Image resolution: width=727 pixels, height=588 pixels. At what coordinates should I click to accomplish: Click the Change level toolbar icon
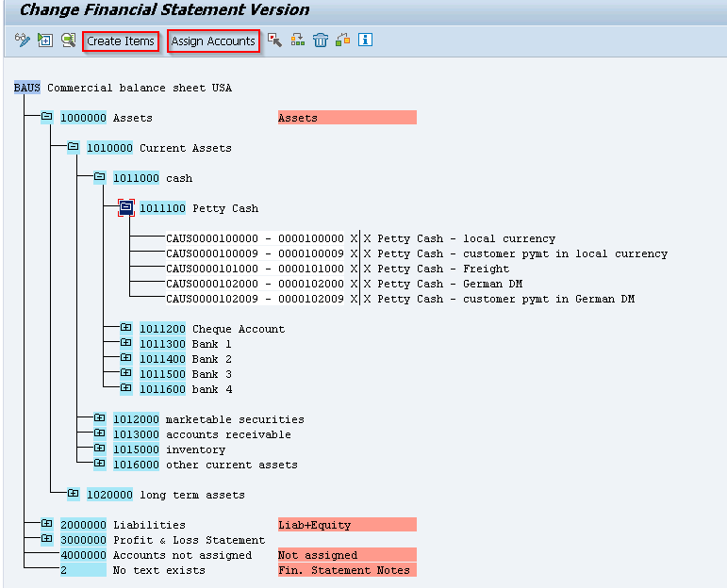pyautogui.click(x=342, y=41)
